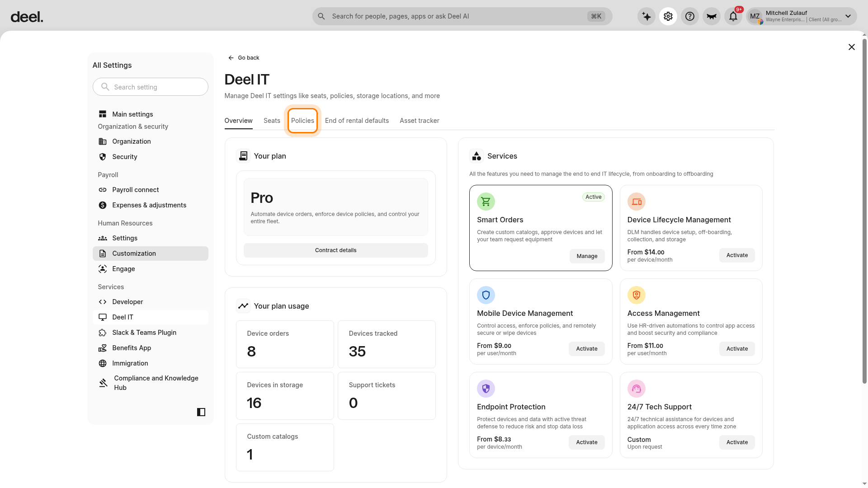Expand the Mitchell Zulauf account dropdown
The height and width of the screenshot is (488, 868).
click(848, 16)
